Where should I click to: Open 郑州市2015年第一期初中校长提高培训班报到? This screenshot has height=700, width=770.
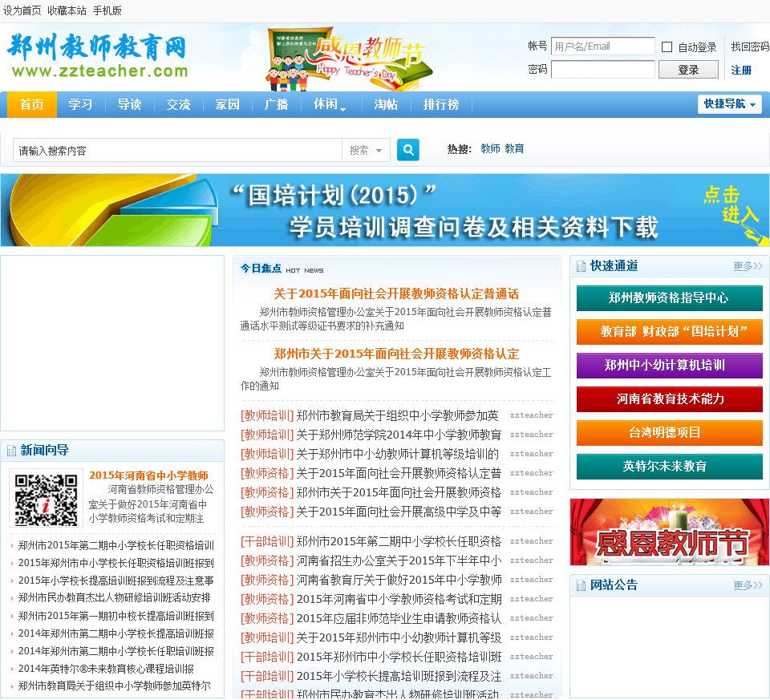coord(115,616)
